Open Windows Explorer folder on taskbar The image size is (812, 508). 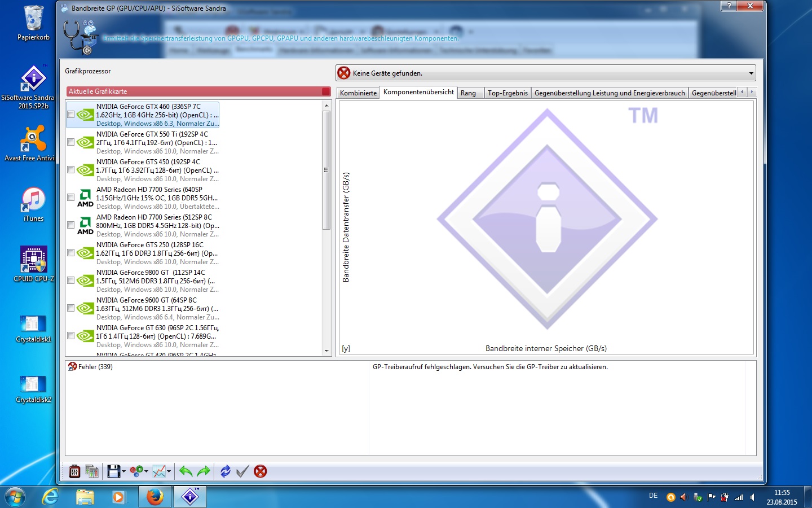coord(85,497)
